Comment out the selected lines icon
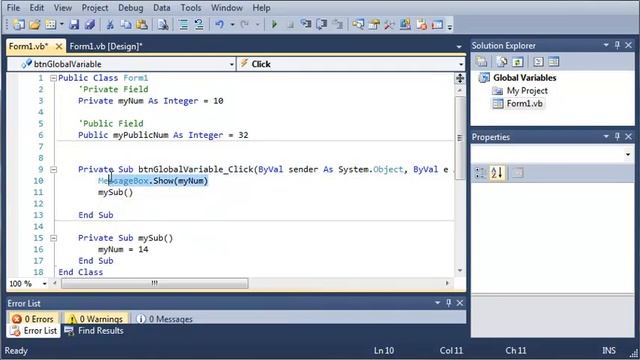The width and height of the screenshot is (640, 360). coord(184,24)
